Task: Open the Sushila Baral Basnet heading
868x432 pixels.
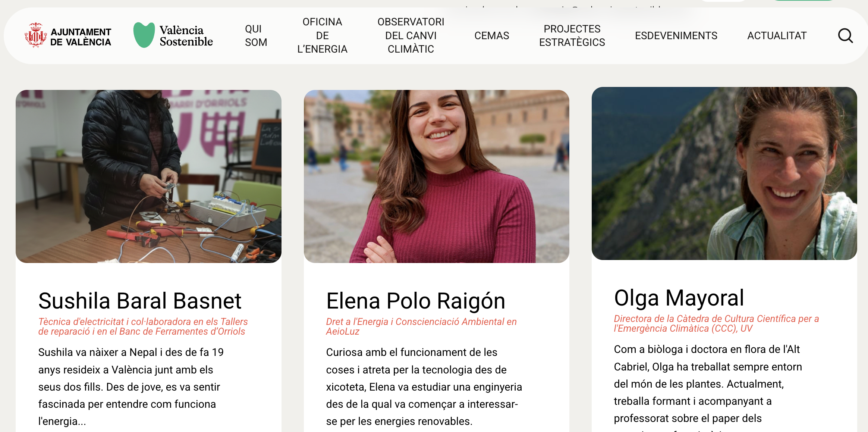Action: point(140,301)
